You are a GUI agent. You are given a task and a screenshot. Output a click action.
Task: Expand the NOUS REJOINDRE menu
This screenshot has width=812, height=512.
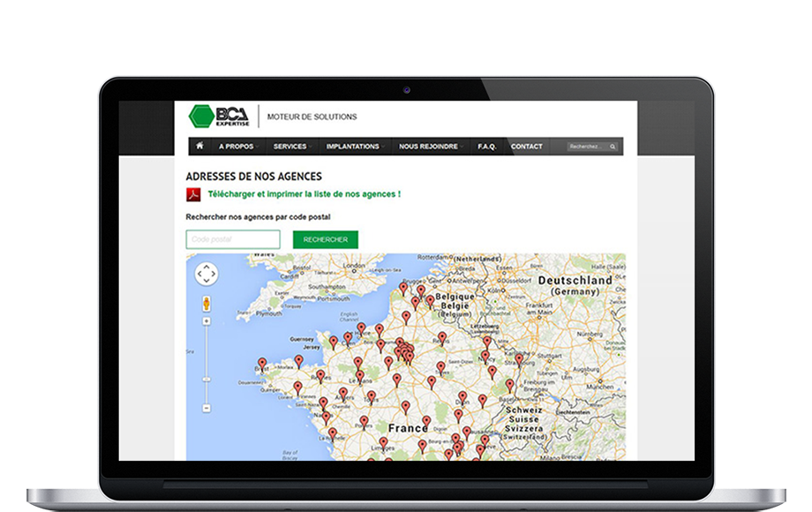click(429, 147)
